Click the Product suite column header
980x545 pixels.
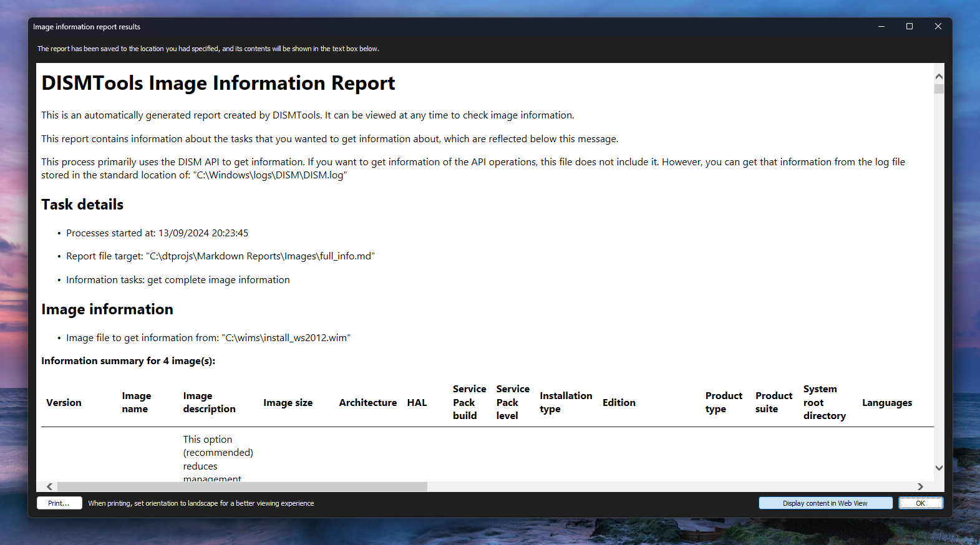coord(774,403)
